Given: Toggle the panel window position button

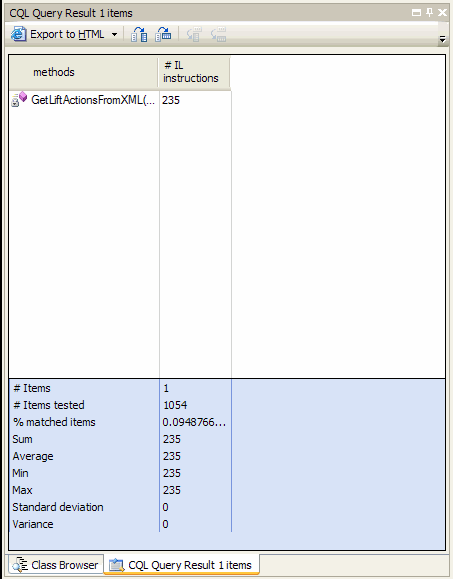Looking at the screenshot, I should click(x=416, y=13).
